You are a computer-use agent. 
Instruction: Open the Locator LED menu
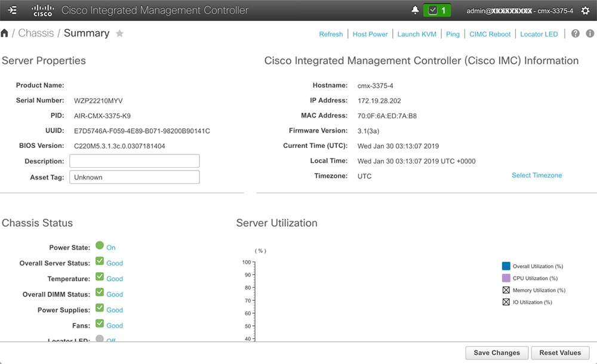(539, 34)
